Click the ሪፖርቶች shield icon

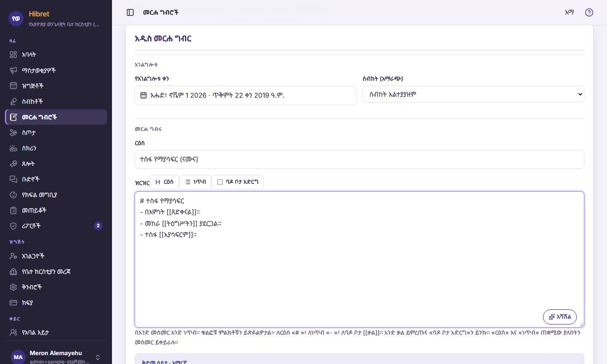point(13,226)
